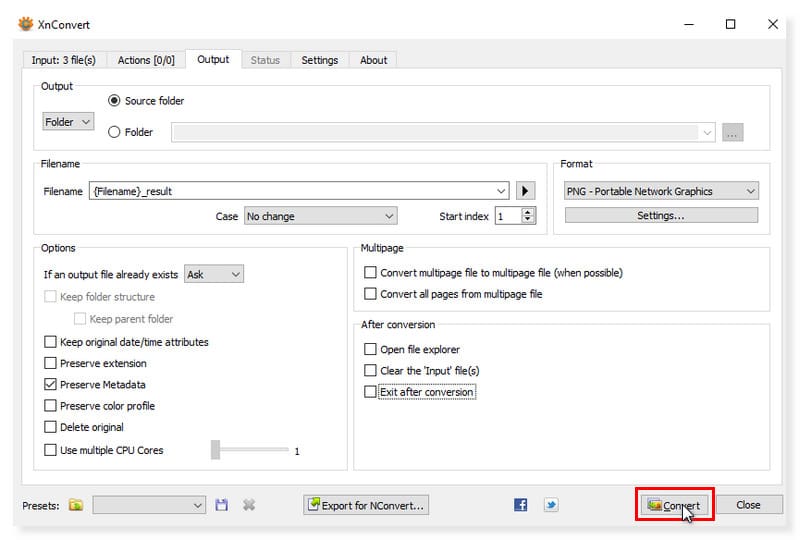Viewport: 800px width, 540px height.
Task: Browse for output folder with ellipsis button
Action: (732, 132)
